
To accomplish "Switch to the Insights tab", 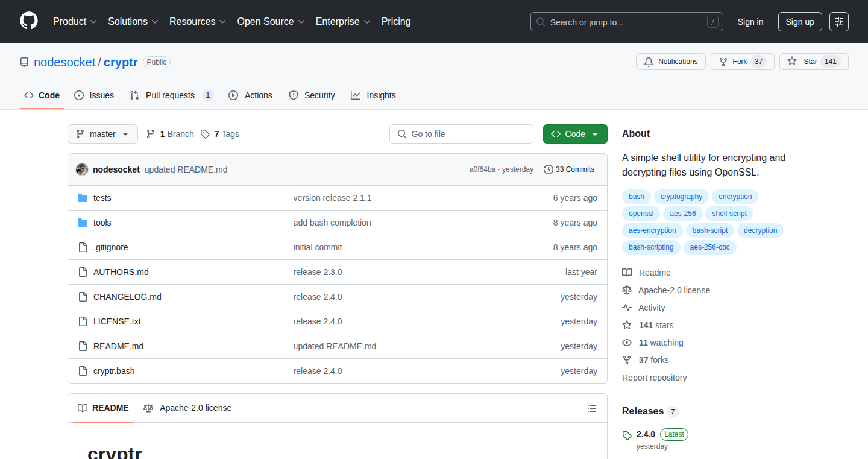I will 374,95.
